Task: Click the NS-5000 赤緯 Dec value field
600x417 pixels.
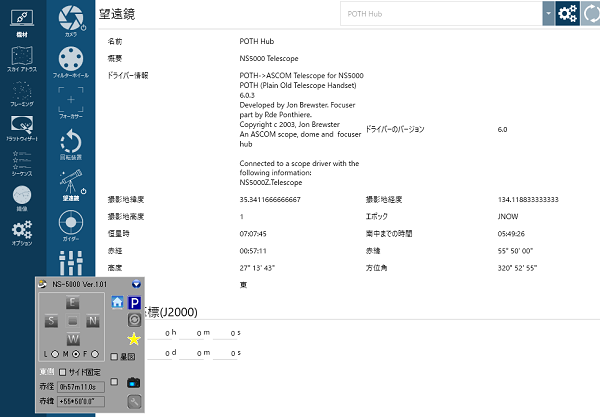Action: (81, 401)
